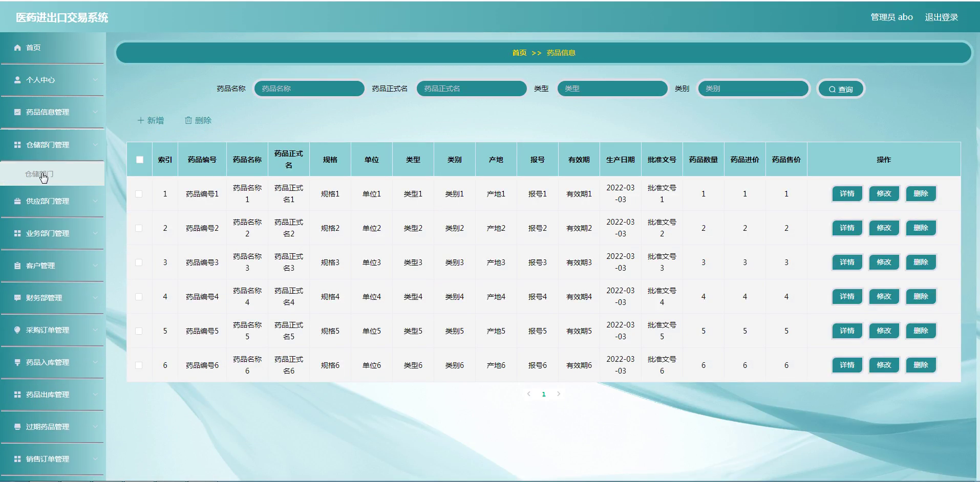Open the 药品出库管理 menu

pyautogui.click(x=52, y=395)
